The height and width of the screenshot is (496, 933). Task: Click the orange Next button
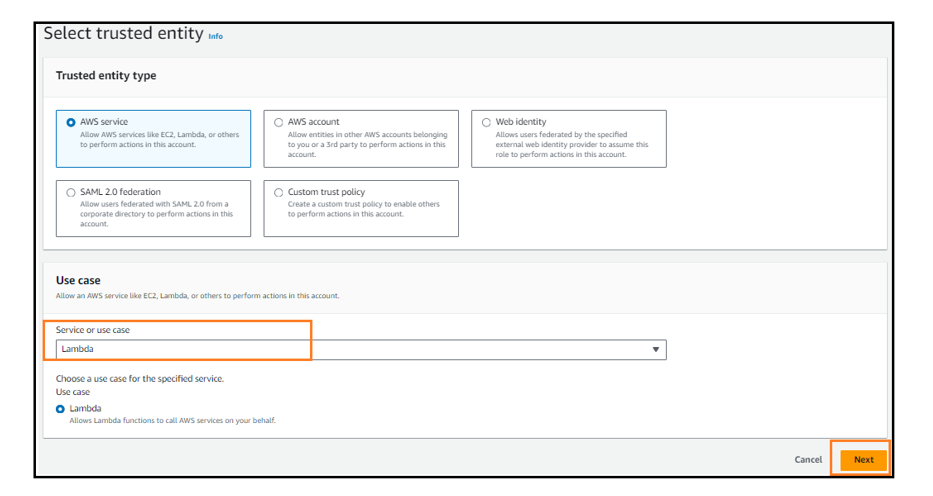[863, 460]
